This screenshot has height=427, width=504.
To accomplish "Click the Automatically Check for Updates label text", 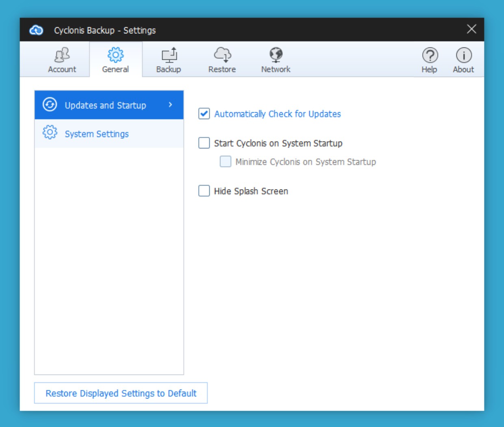I will point(277,114).
